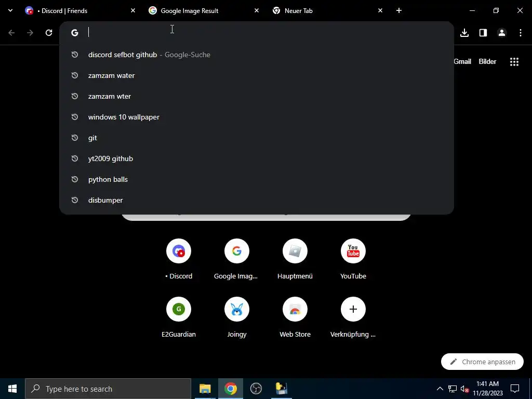Open the tab search dropdown arrow
Screen dimensions: 532x399
point(10,10)
